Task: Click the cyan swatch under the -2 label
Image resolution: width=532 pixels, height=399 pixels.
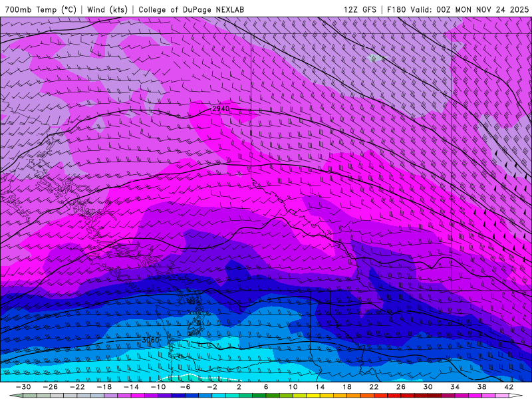Action: pos(219,396)
